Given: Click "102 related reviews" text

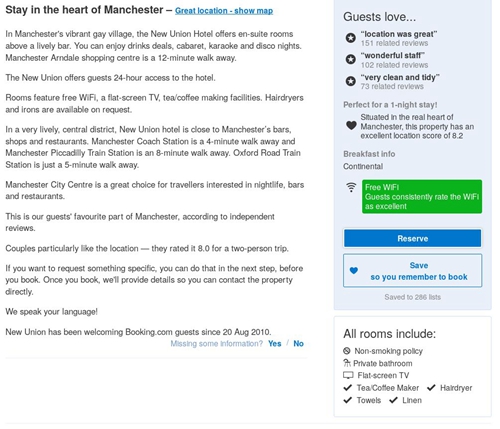Looking at the screenshot, I should tap(394, 65).
